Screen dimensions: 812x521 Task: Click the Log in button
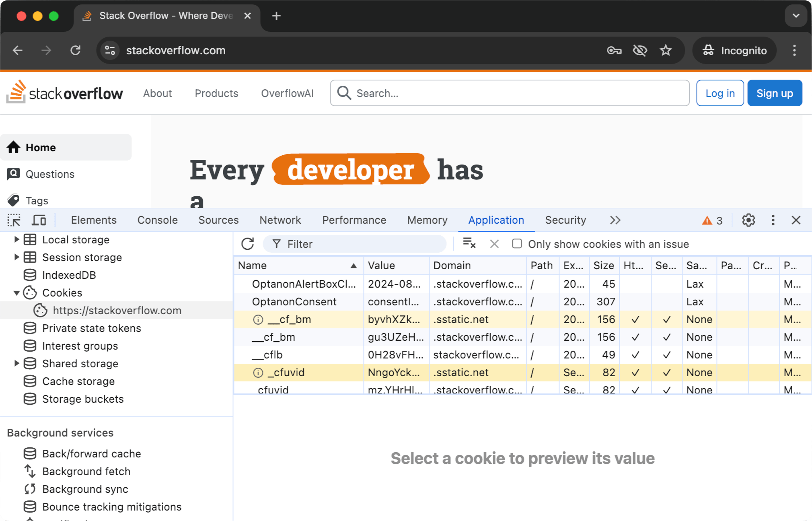click(720, 93)
